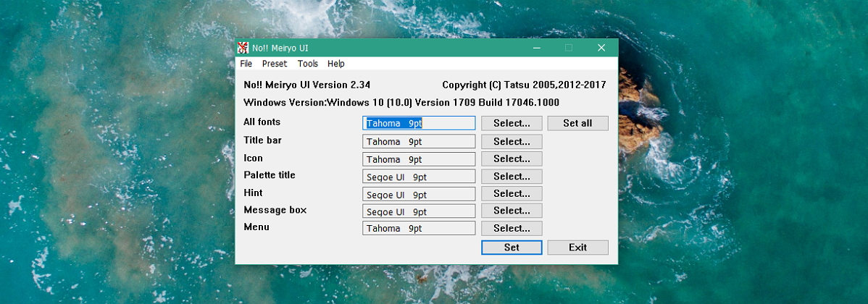868x304 pixels.
Task: Click the 'Palette title' label
Action: (x=270, y=175)
